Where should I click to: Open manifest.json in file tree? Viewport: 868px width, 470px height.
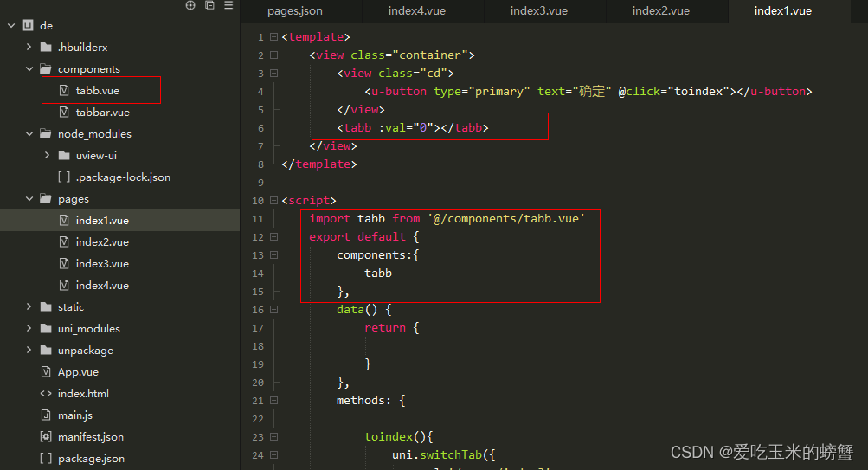click(91, 437)
